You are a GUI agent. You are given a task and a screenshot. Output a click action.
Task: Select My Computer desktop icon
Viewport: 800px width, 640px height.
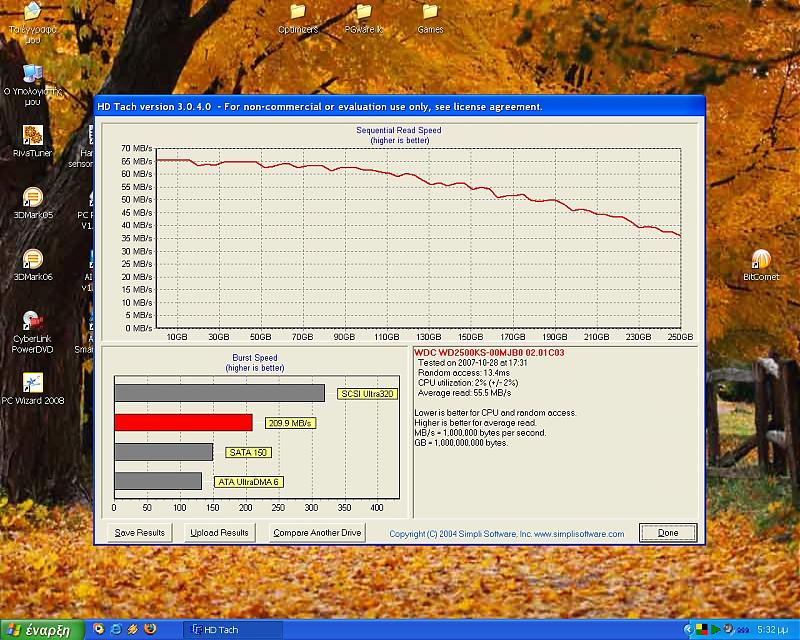33,85
